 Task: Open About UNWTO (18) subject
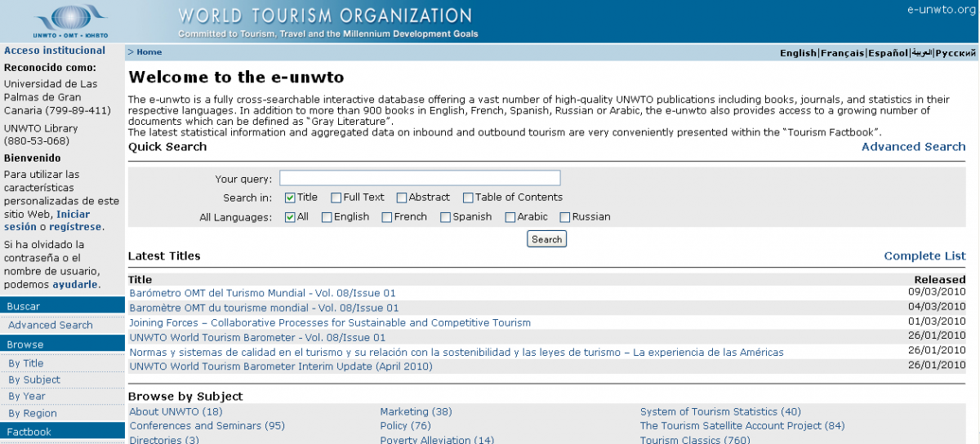pyautogui.click(x=176, y=411)
